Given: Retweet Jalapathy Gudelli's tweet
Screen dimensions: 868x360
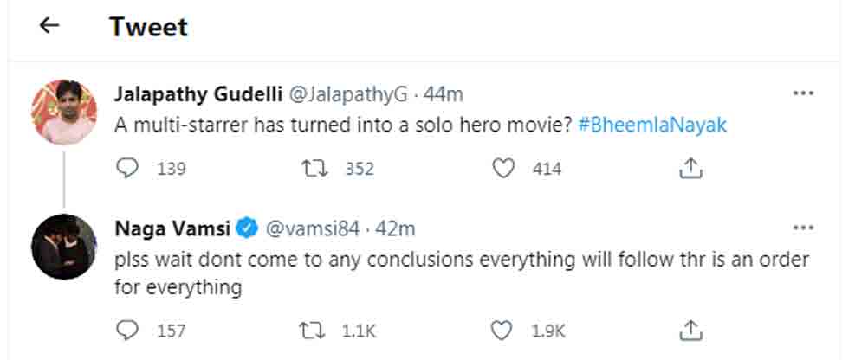Looking at the screenshot, I should [x=316, y=169].
